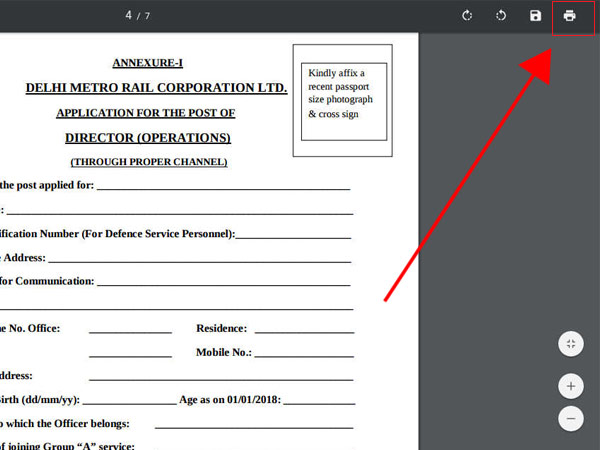Click the fit to page button
This screenshot has width=600, height=450.
(x=571, y=344)
